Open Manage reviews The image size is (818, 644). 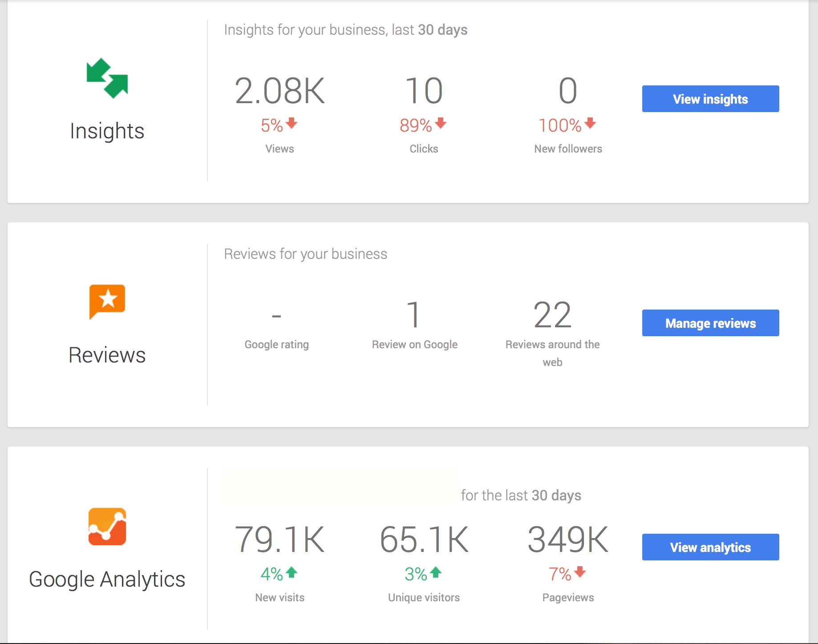pos(710,323)
